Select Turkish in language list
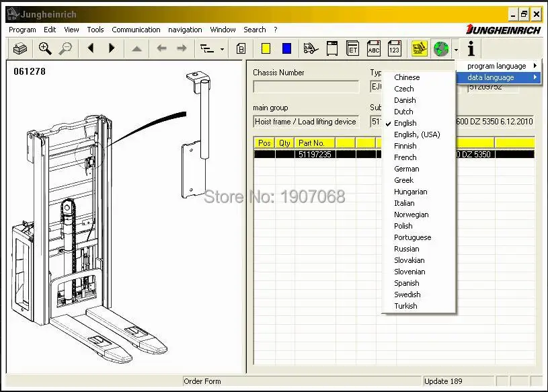Image resolution: width=548 pixels, height=392 pixels. pos(420,306)
